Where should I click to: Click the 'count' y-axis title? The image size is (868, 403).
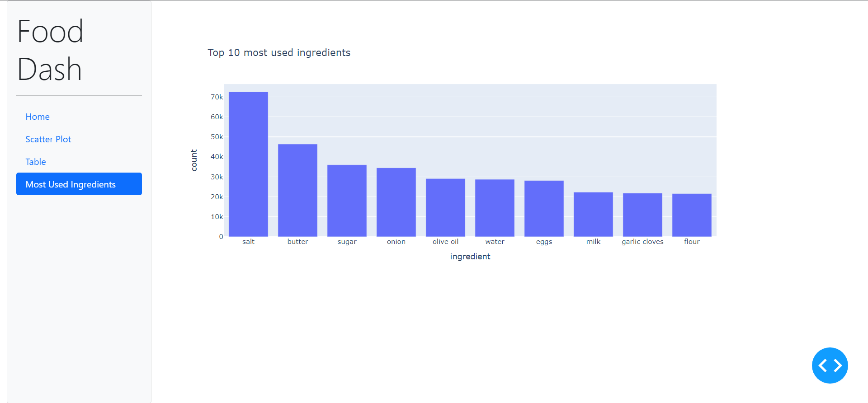coord(194,160)
